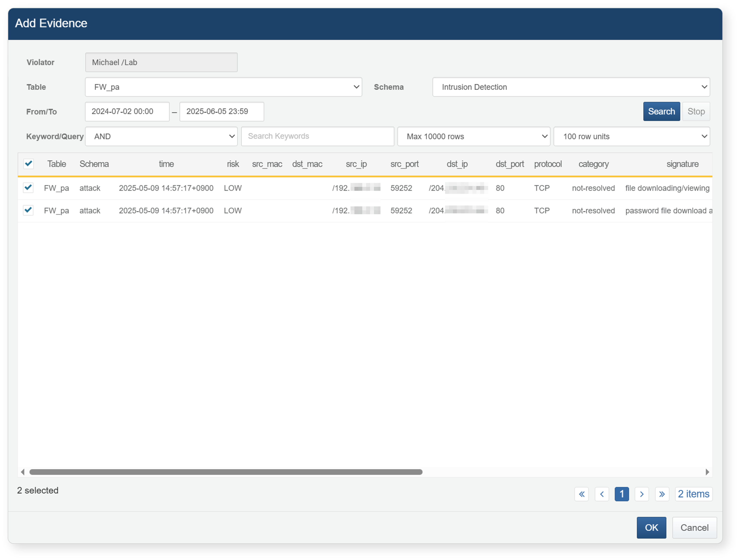
Task: Click the horizontal scrollbar thumb
Action: [x=226, y=472]
